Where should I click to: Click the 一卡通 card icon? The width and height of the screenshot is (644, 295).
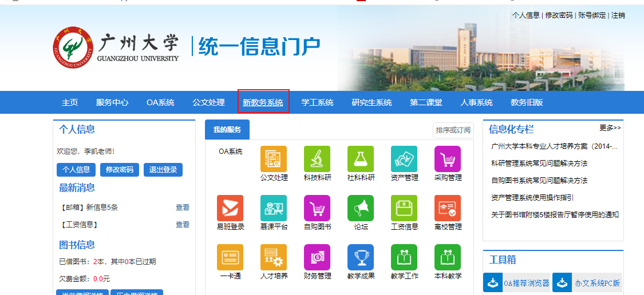(x=230, y=257)
